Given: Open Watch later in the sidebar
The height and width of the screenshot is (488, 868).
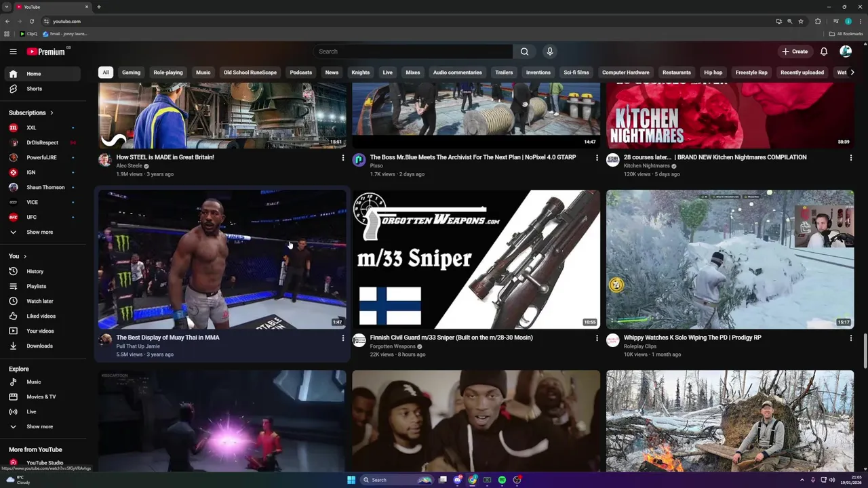Looking at the screenshot, I should pos(42,301).
